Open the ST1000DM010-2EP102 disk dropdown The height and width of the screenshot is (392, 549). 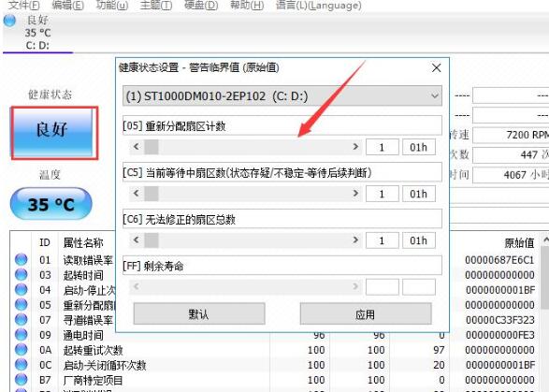[282, 95]
